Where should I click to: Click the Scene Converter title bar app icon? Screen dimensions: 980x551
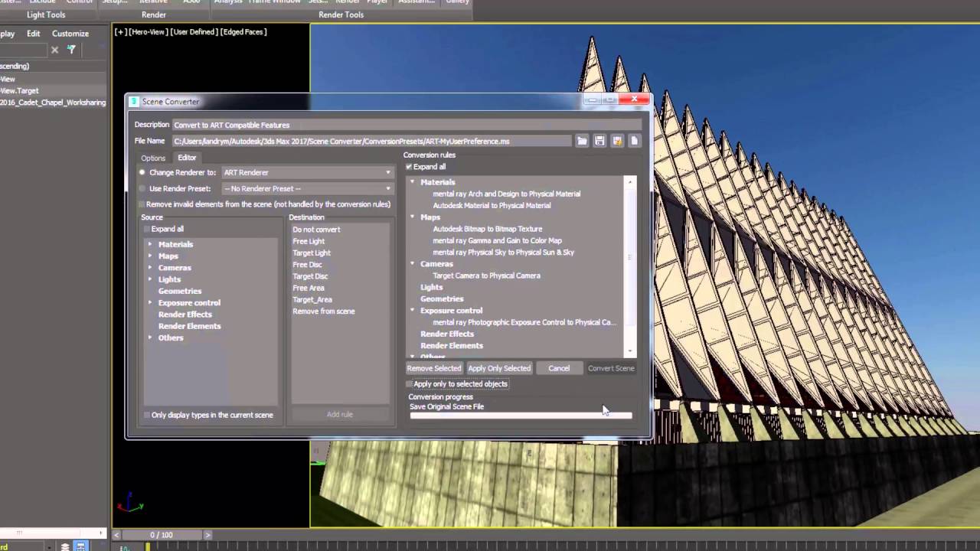point(134,101)
